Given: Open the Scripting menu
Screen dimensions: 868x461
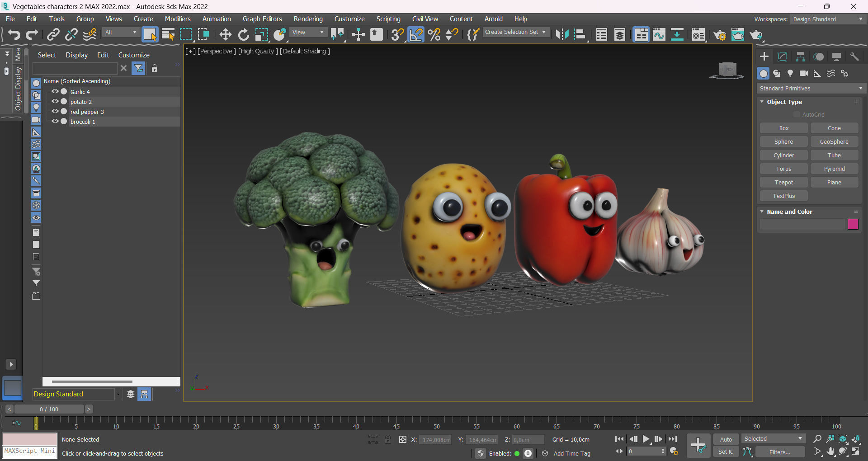Looking at the screenshot, I should [388, 19].
